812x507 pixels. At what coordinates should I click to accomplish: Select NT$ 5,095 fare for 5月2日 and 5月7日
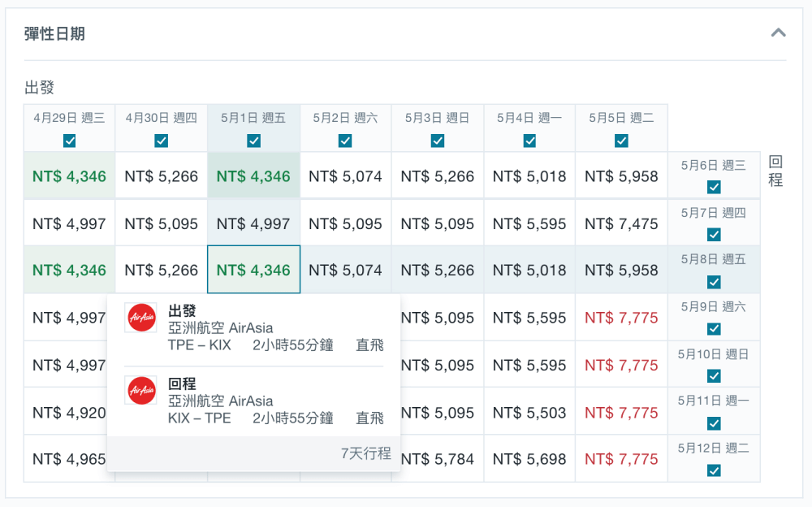(x=345, y=223)
